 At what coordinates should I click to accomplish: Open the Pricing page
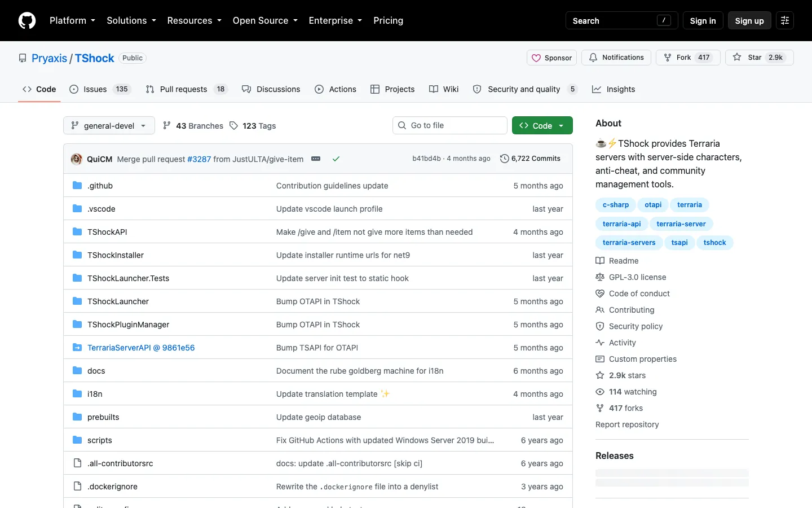[x=388, y=20]
